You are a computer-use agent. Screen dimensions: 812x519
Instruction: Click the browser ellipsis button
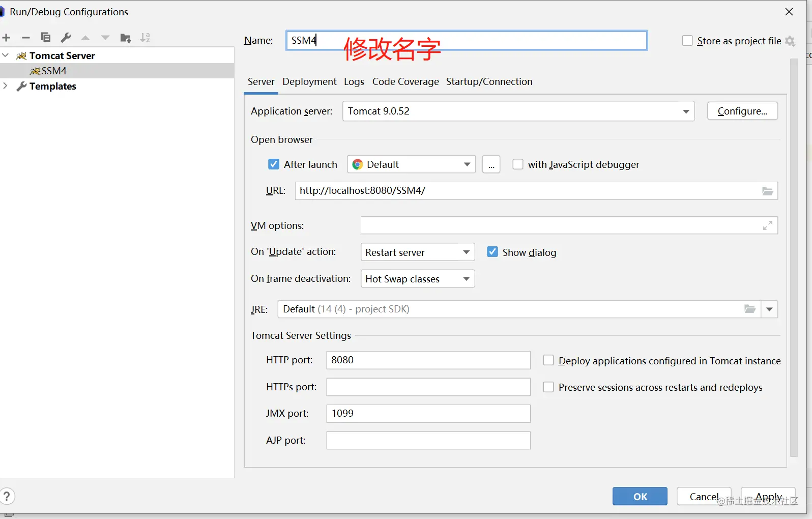click(491, 164)
